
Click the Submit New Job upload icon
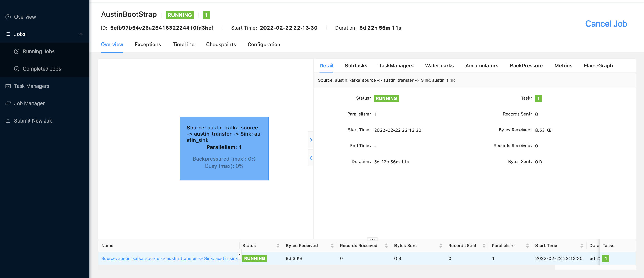tap(8, 121)
